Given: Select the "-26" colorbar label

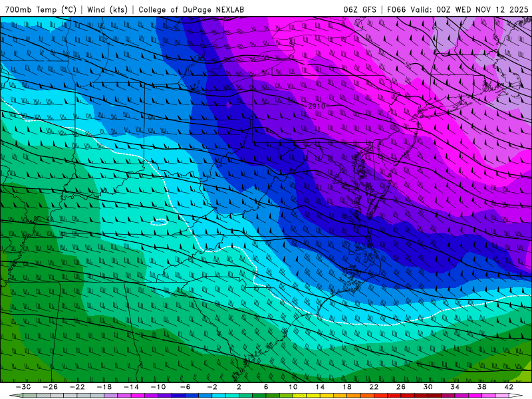Looking at the screenshot, I should point(51,387).
